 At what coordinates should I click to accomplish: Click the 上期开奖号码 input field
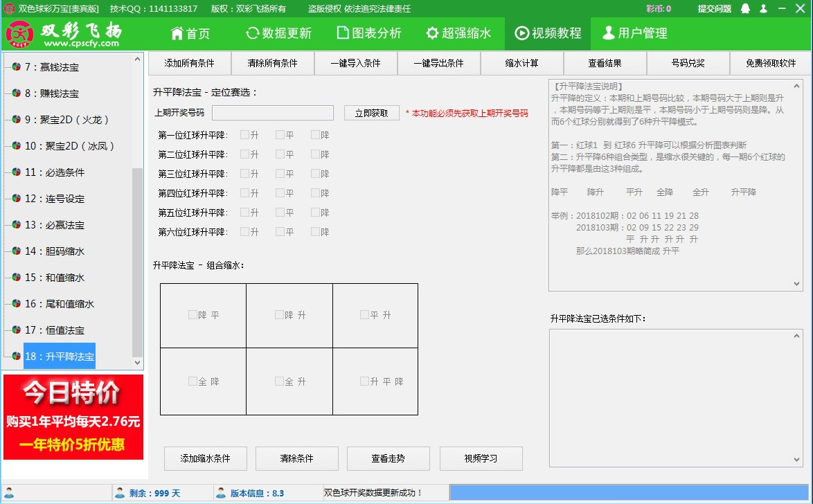coord(272,112)
